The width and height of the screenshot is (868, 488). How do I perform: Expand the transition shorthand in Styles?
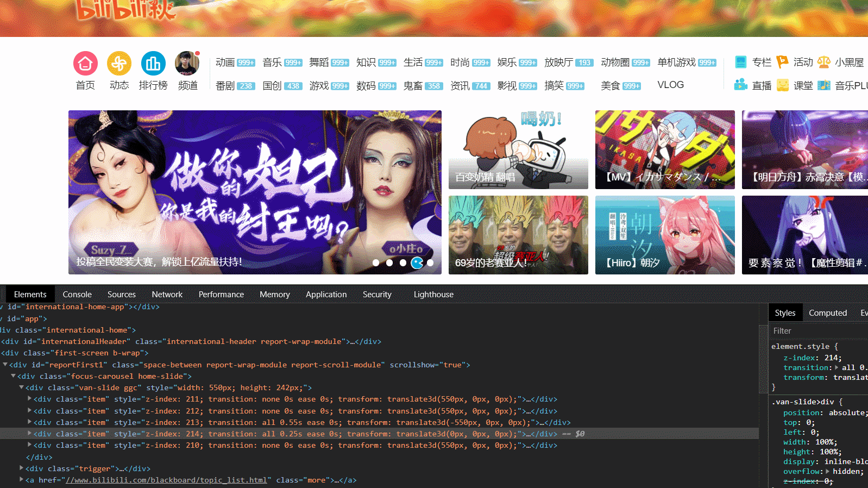click(836, 367)
